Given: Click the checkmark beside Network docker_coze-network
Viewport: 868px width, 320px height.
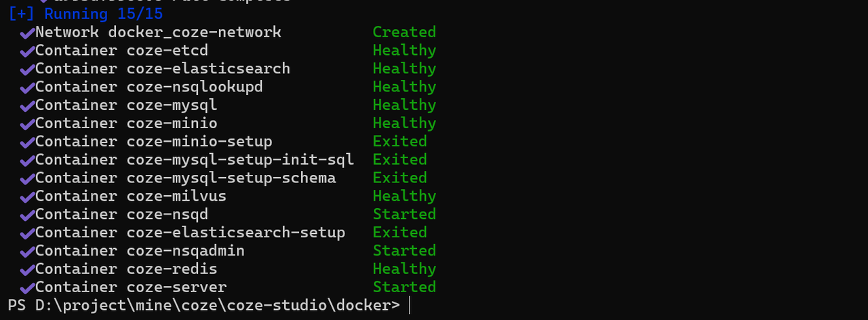Looking at the screenshot, I should 27,33.
